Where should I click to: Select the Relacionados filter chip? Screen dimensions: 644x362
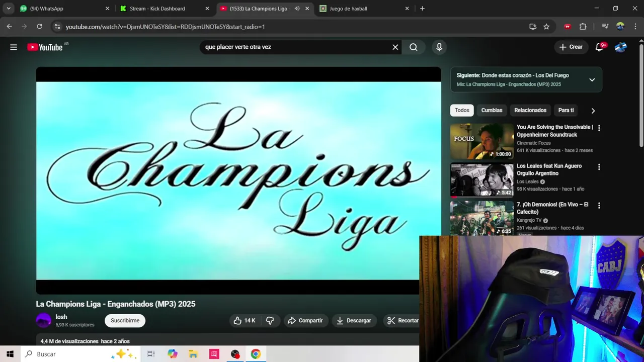pyautogui.click(x=530, y=110)
